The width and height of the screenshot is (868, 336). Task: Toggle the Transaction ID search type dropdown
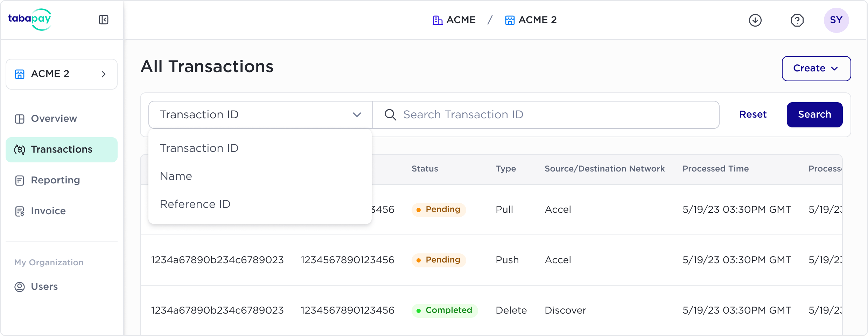(260, 115)
